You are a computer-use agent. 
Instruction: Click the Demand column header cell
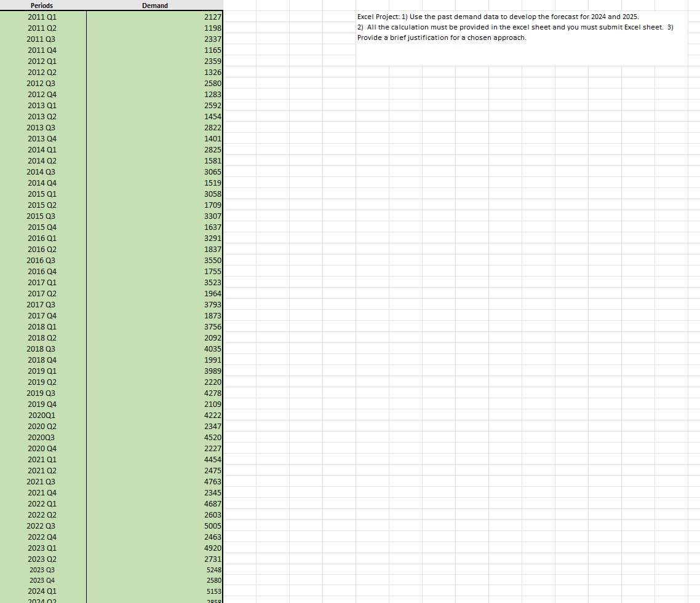(x=154, y=6)
